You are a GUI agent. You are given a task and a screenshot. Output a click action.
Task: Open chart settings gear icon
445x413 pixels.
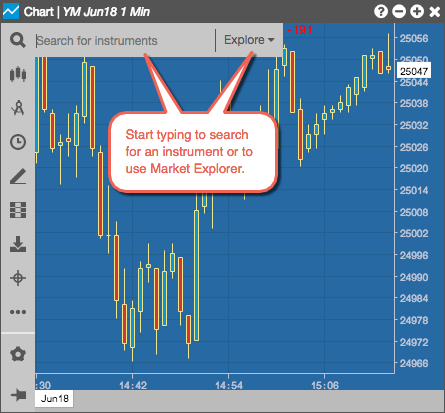pyautogui.click(x=18, y=354)
